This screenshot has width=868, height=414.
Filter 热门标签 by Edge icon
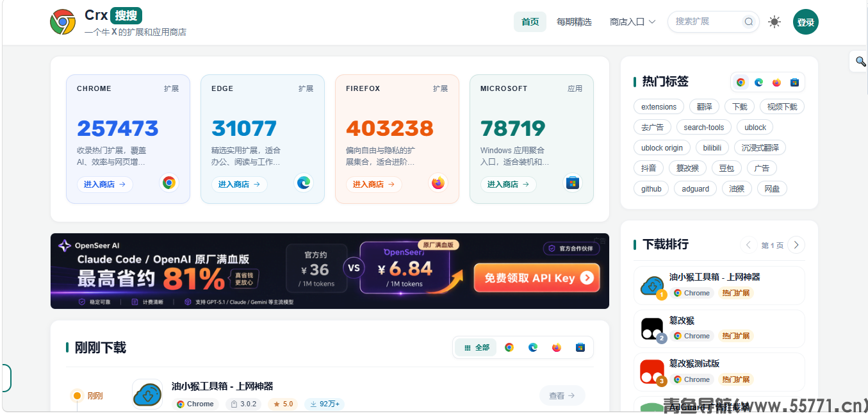[758, 82]
